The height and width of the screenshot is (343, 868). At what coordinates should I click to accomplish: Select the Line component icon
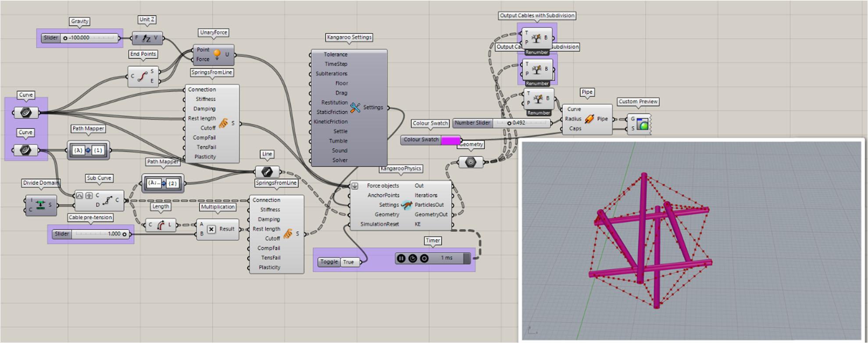tap(267, 172)
